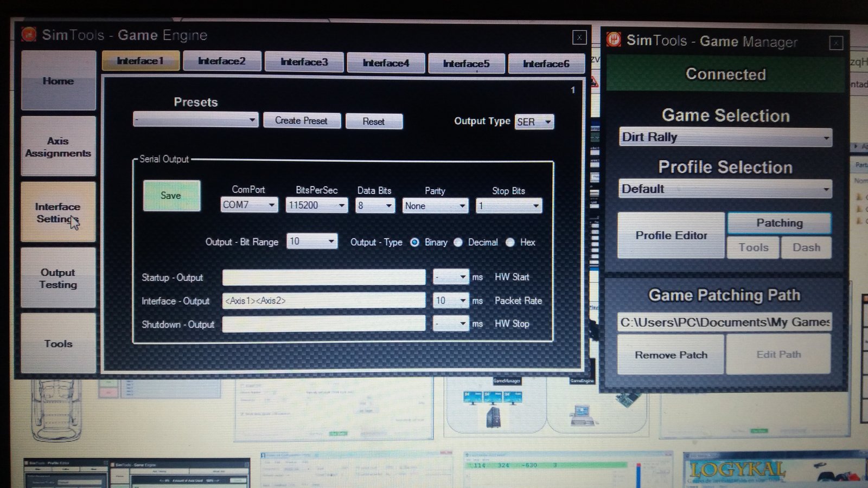Click the Connected status bar

coord(726,74)
